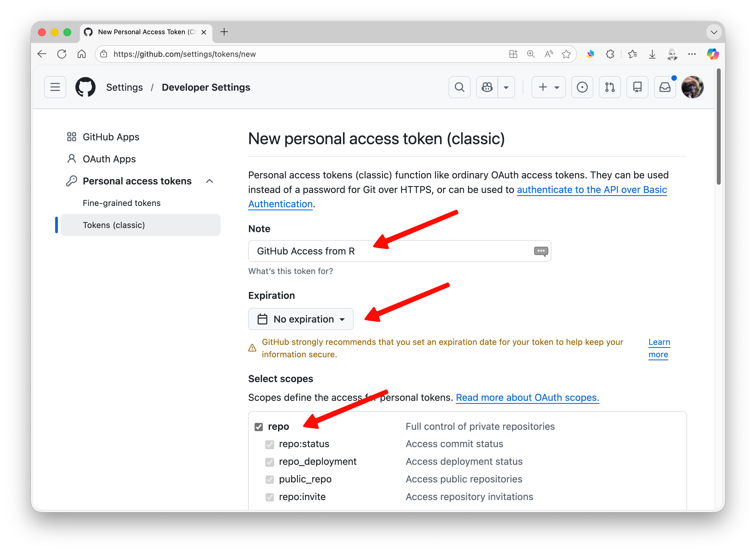This screenshot has width=756, height=553.
Task: Toggle the repo:status scope checkbox
Action: (270, 445)
